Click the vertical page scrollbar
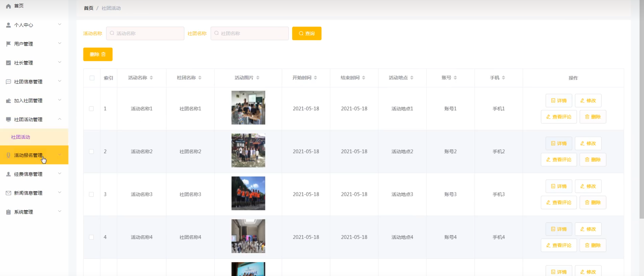Viewport: 644px width, 276px height. point(642,109)
